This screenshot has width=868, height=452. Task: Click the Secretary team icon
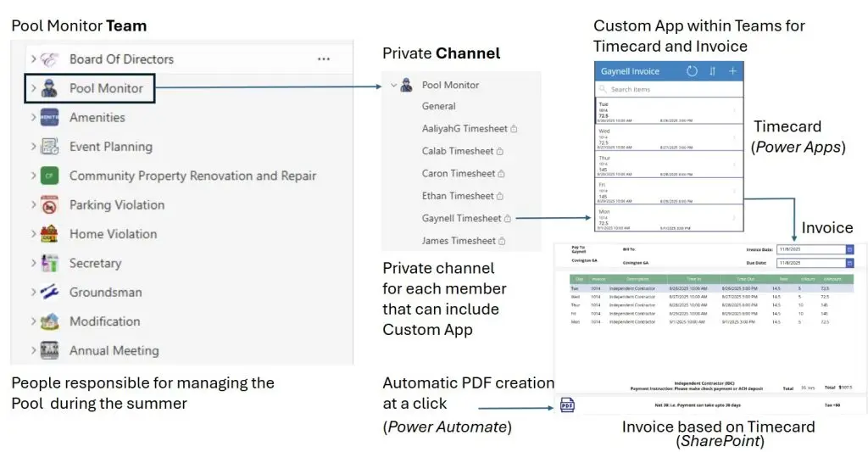pyautogui.click(x=49, y=263)
